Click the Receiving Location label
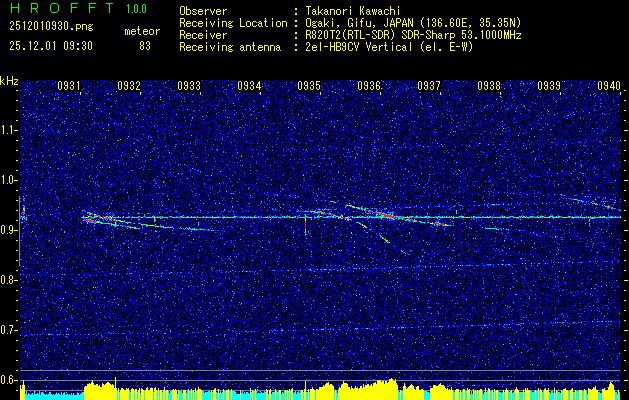 [233, 23]
